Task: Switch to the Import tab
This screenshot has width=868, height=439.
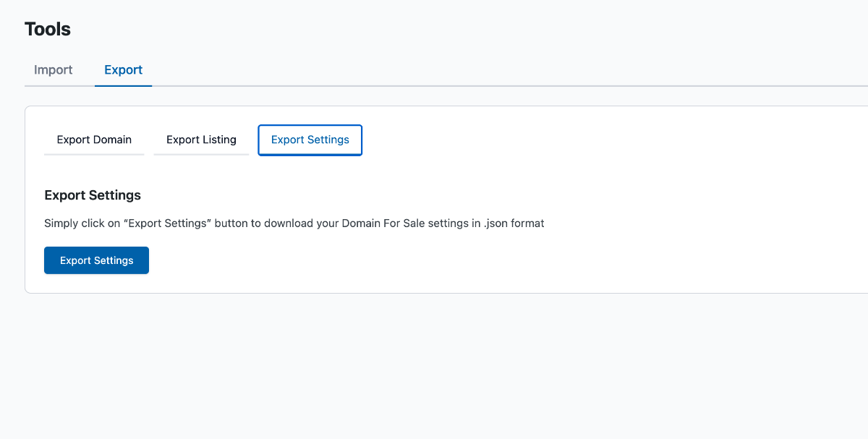Action: click(x=54, y=70)
